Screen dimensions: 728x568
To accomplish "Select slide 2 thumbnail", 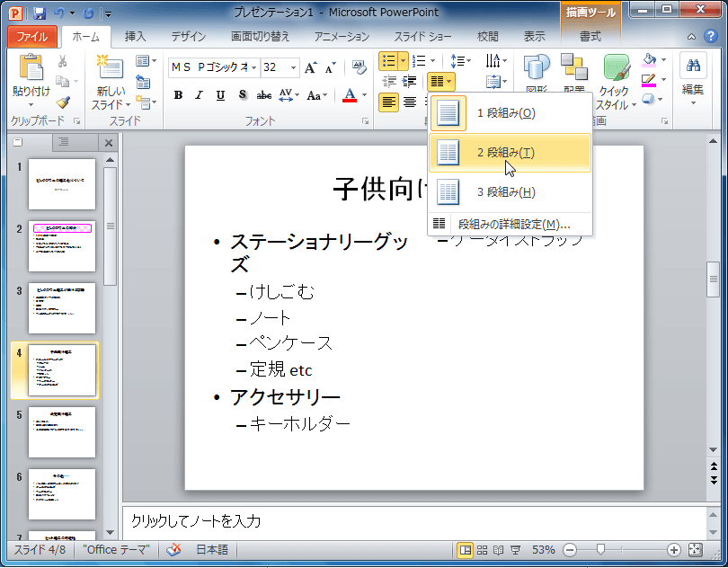I will coord(62,246).
